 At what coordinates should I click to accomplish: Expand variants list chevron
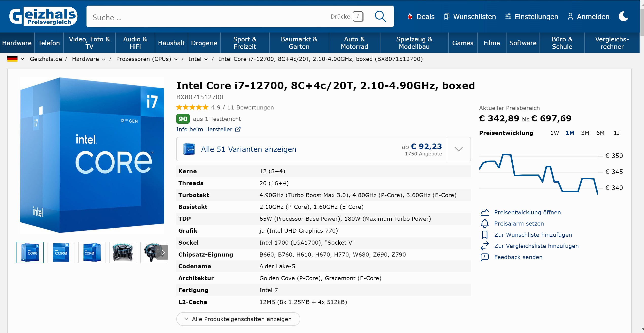(x=459, y=149)
